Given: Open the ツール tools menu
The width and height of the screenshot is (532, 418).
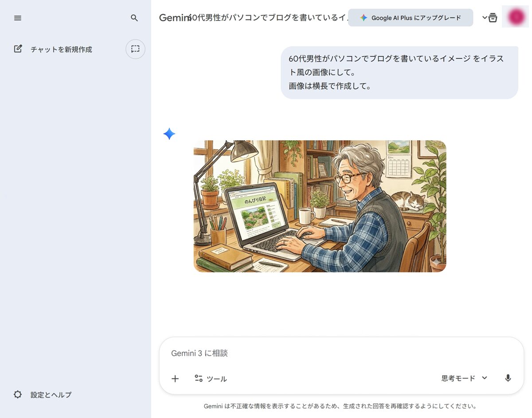Looking at the screenshot, I should 211,379.
